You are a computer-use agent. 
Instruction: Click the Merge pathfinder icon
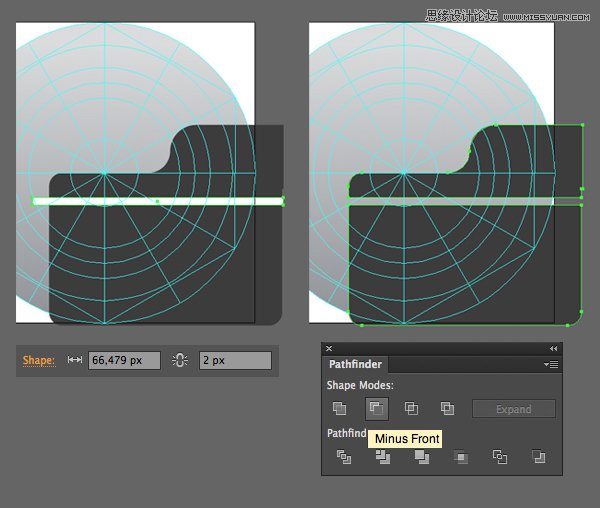(x=422, y=457)
